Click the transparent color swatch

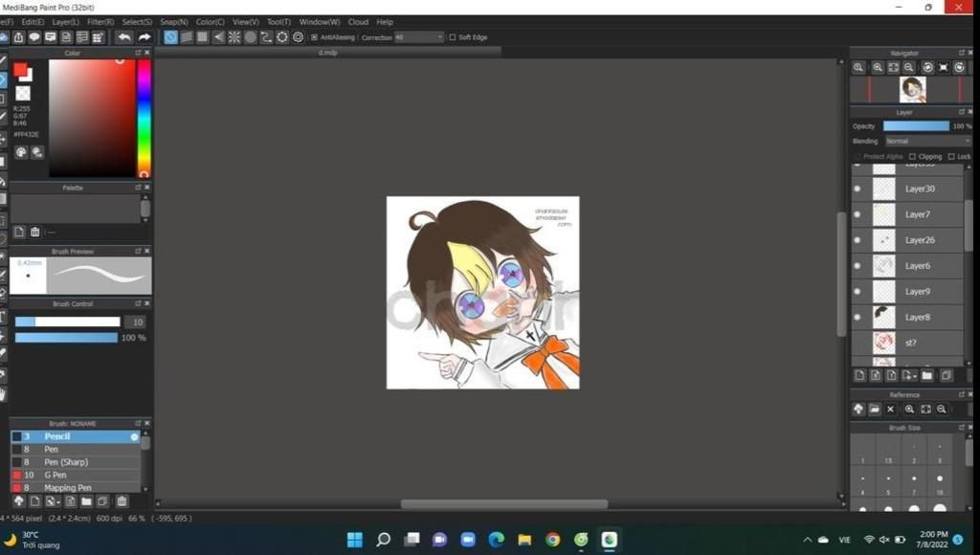(x=23, y=94)
